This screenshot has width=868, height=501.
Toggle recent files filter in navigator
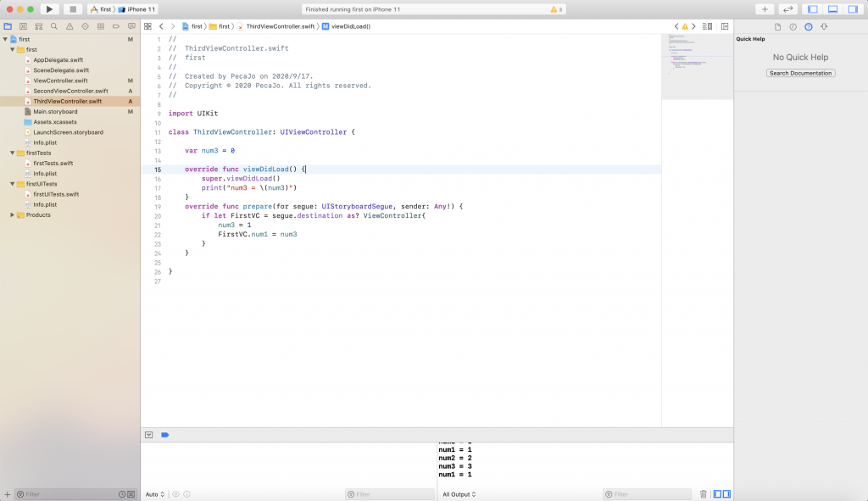point(122,494)
